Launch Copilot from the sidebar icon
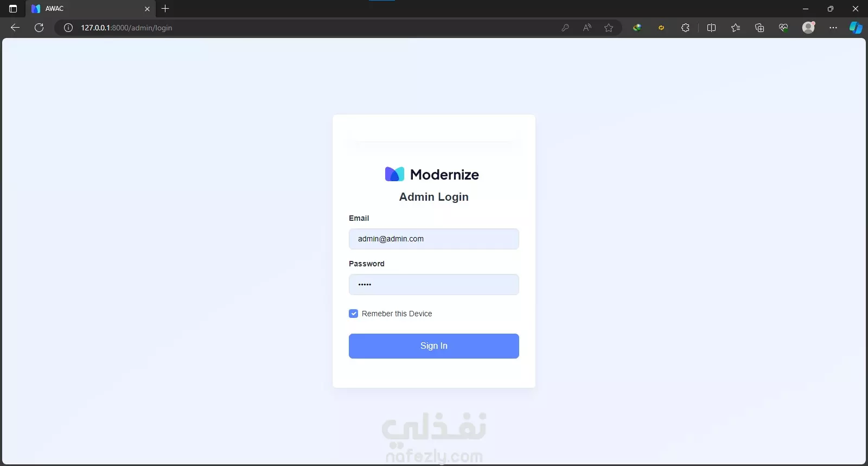 point(856,28)
